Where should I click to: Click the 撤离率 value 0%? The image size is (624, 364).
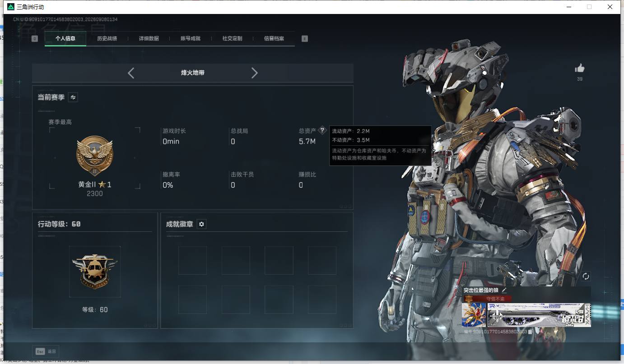pos(168,185)
